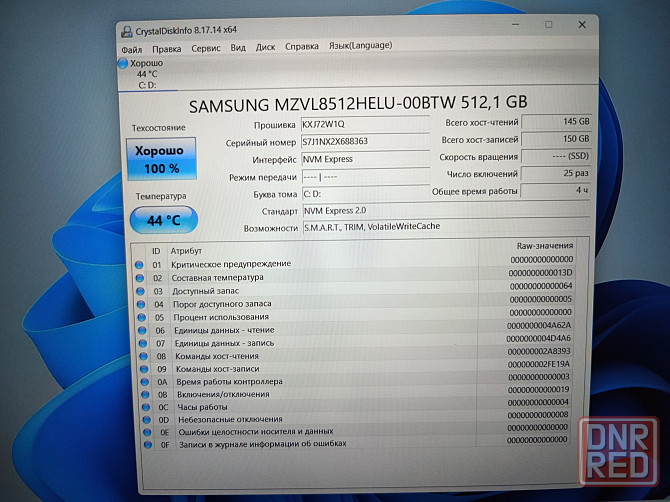Select the Критическое предупреждение attribute text
Viewport: 670px width, 502px height.
point(231,264)
